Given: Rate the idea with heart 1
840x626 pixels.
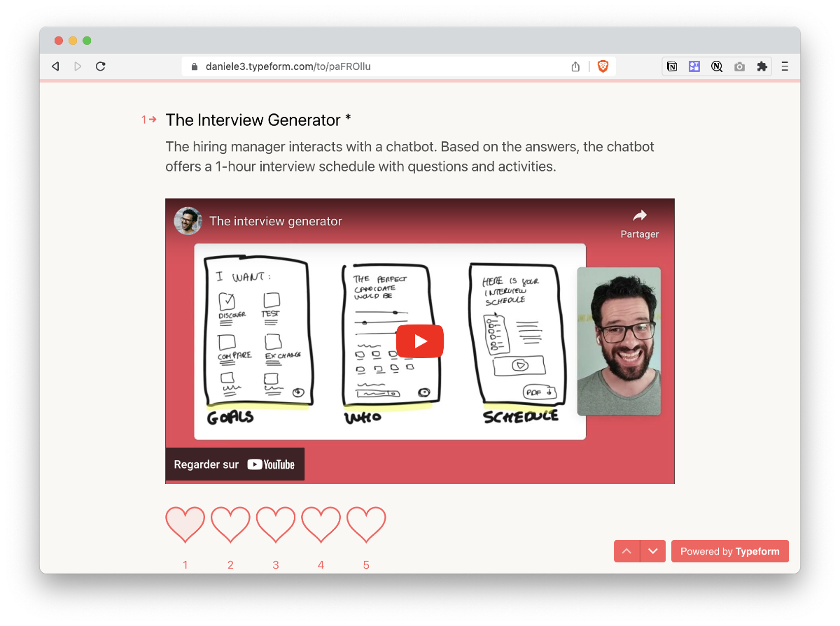Looking at the screenshot, I should click(x=185, y=525).
